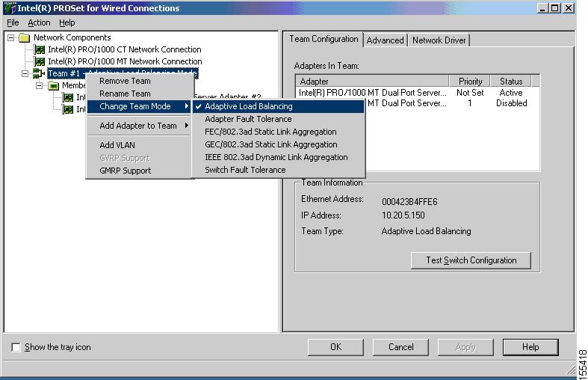Select the Network Components root item
The image size is (588, 380).
tap(72, 37)
